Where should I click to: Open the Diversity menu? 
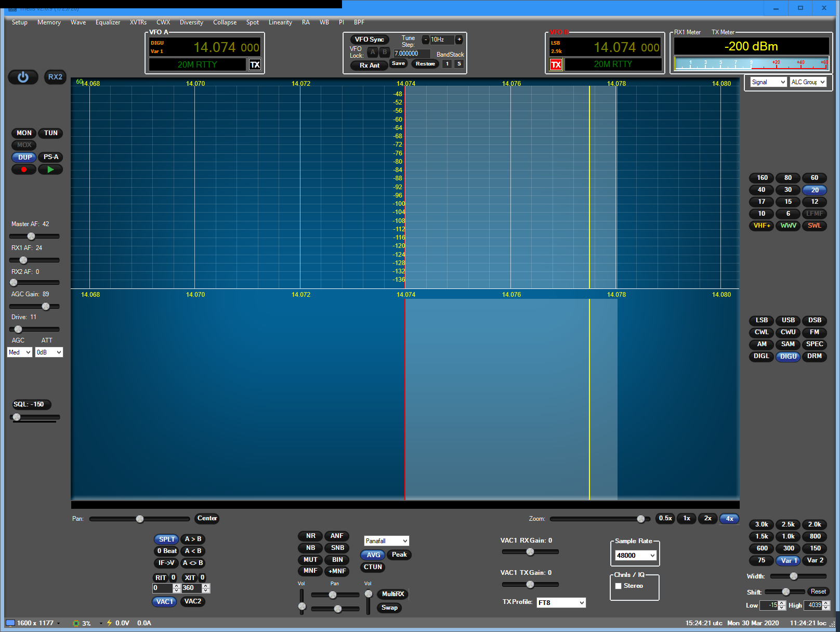[x=191, y=22]
